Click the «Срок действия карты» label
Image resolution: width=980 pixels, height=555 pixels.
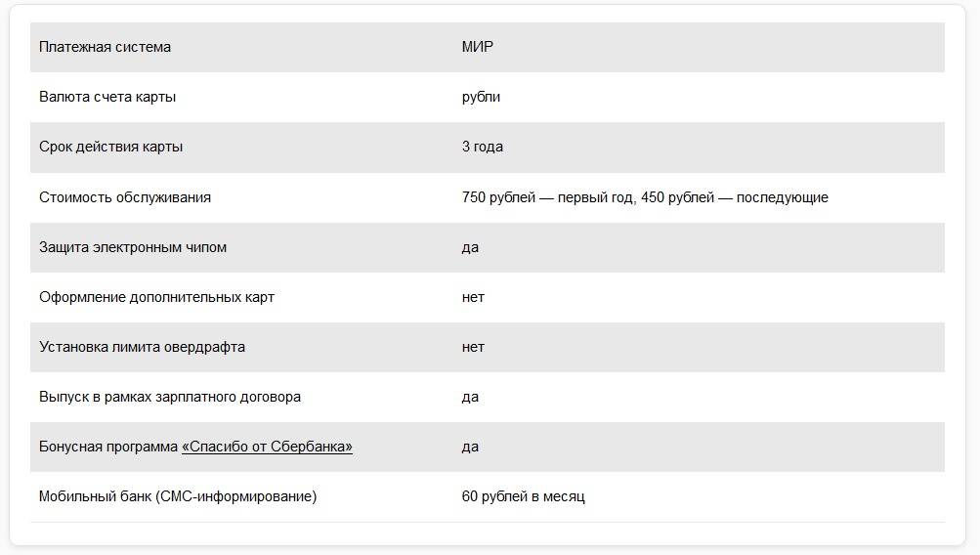pyautogui.click(x=110, y=147)
